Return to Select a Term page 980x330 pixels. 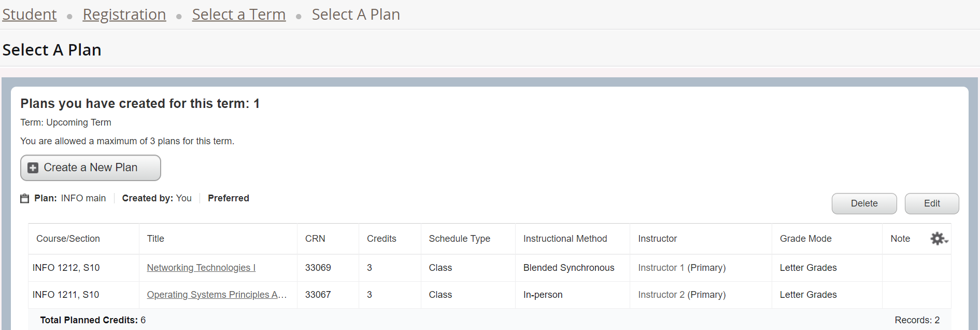click(238, 15)
